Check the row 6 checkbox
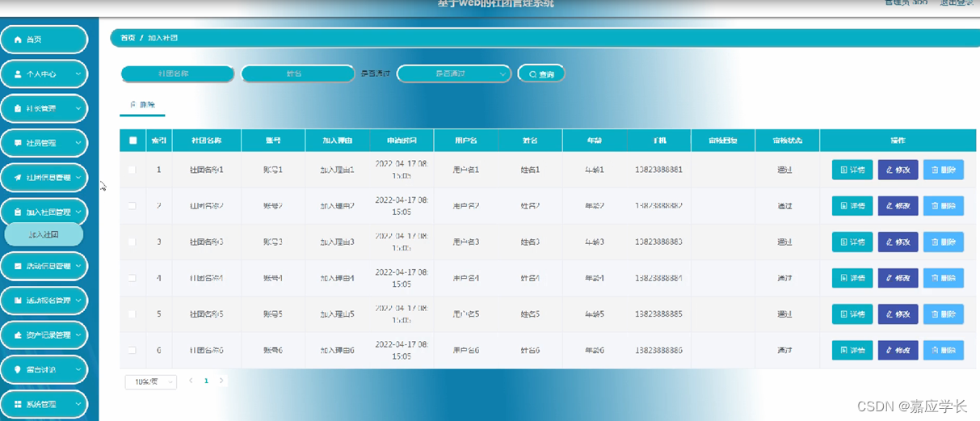980x421 pixels. pyautogui.click(x=132, y=350)
